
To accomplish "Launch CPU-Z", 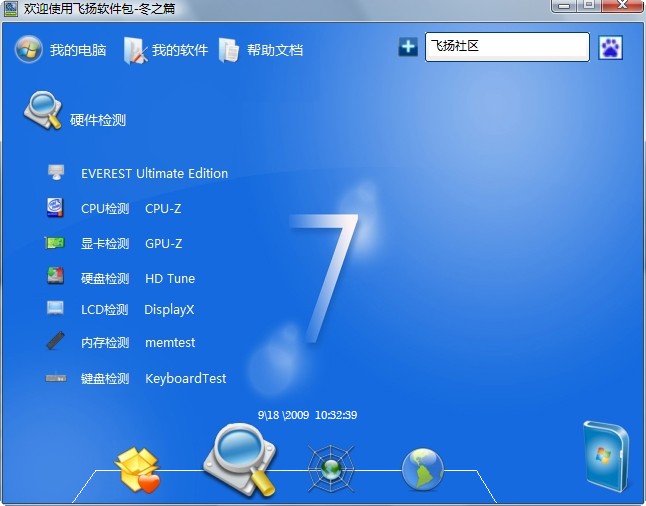I will [x=163, y=208].
